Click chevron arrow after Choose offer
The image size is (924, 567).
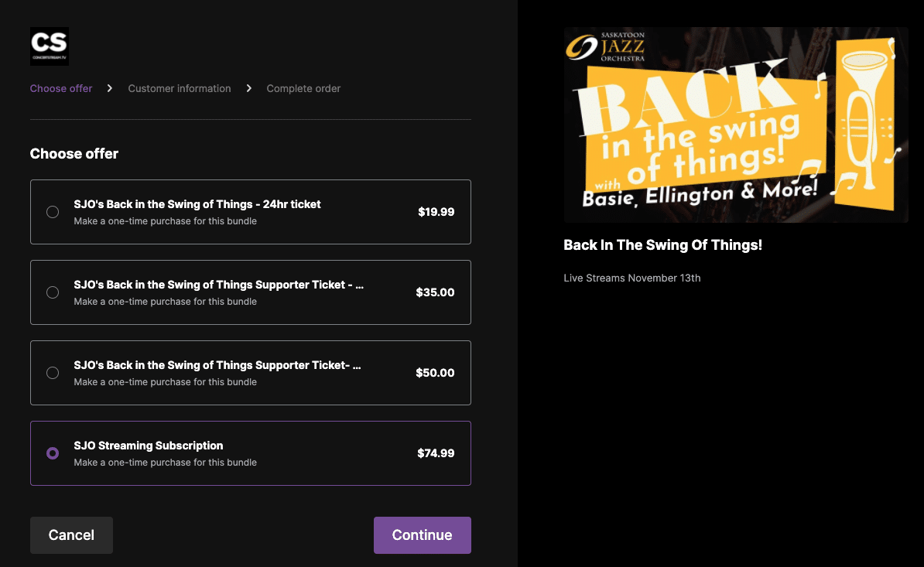(110, 88)
